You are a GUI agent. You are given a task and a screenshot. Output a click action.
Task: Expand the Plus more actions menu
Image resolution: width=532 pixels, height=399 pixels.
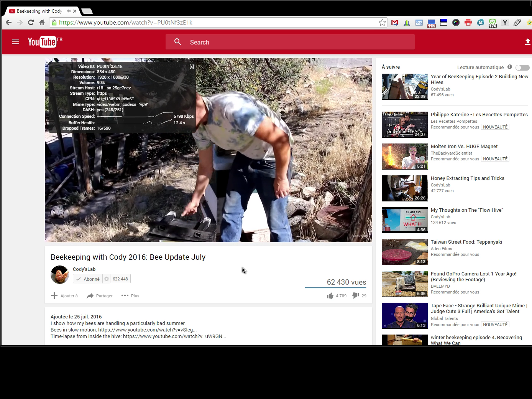tap(130, 296)
